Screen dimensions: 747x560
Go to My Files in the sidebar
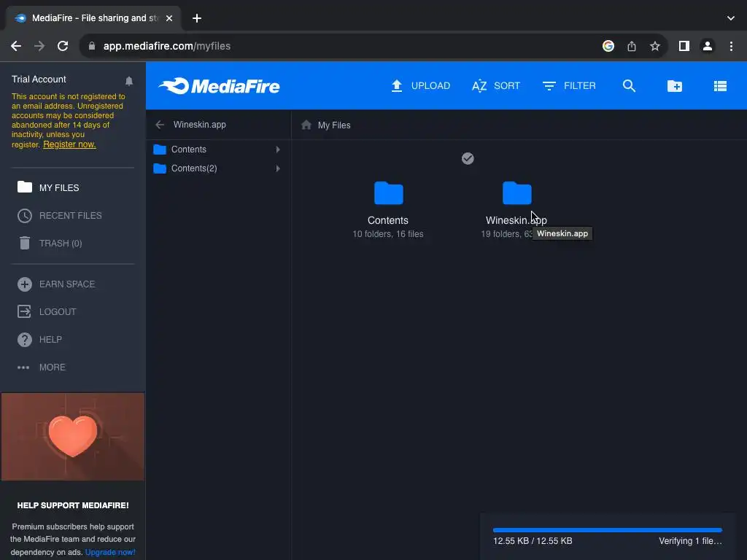point(48,187)
